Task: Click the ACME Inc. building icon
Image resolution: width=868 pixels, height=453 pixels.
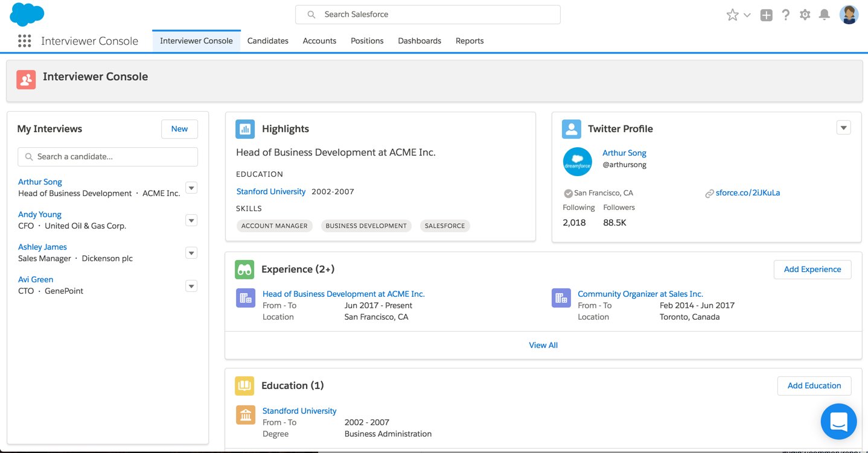Action: 245,298
